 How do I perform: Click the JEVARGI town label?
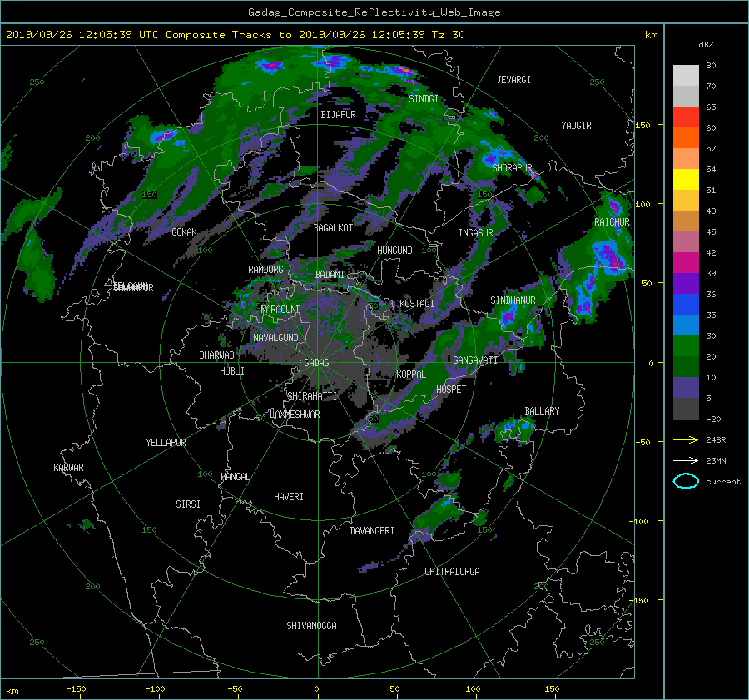[513, 80]
